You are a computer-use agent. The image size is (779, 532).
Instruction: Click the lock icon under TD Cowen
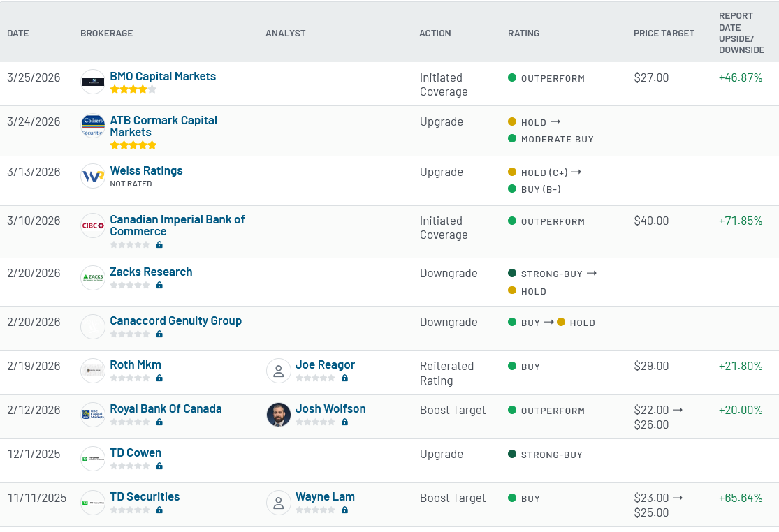tap(159, 466)
